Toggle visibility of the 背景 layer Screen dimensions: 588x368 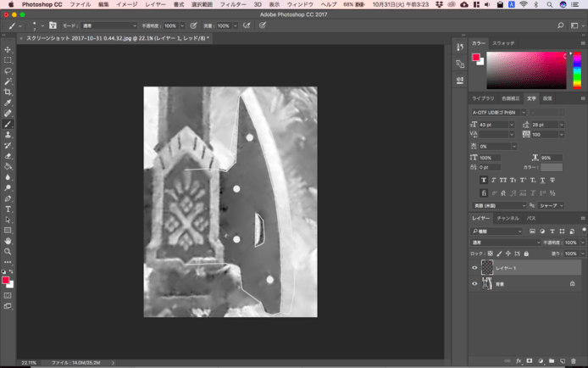point(474,284)
